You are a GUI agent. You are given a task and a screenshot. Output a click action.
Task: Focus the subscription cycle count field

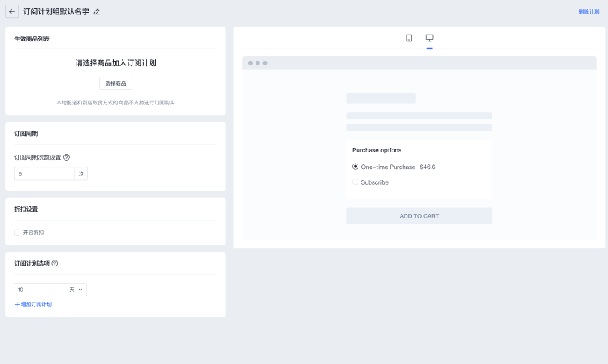click(x=44, y=173)
